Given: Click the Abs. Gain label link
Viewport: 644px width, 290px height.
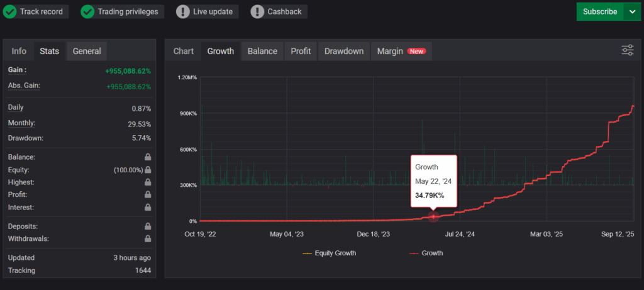Looking at the screenshot, I should coord(24,86).
